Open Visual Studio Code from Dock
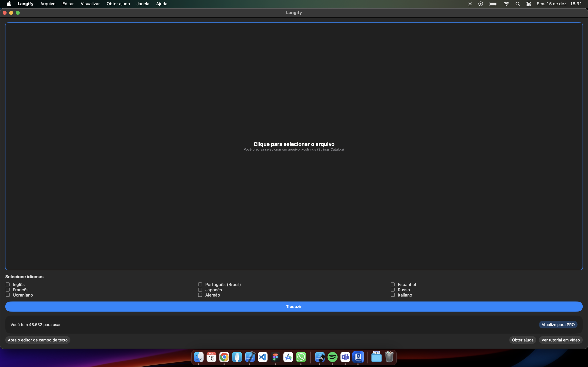588x367 pixels. 263,357
